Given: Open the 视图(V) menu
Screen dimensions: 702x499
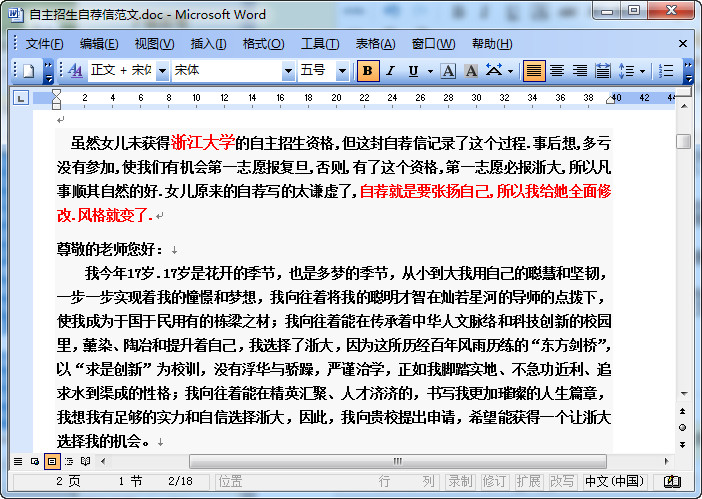Looking at the screenshot, I should [154, 44].
